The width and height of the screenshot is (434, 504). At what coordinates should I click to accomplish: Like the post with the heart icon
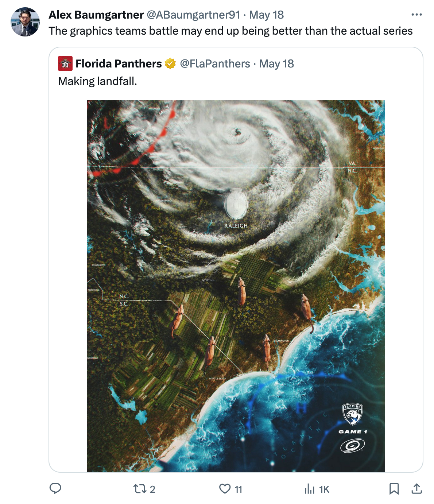[225, 489]
